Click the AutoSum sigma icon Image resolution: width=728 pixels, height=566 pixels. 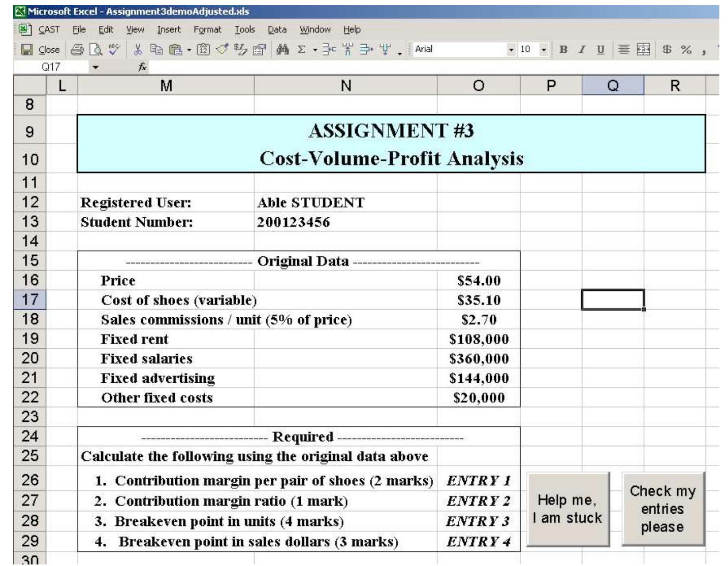[x=301, y=50]
